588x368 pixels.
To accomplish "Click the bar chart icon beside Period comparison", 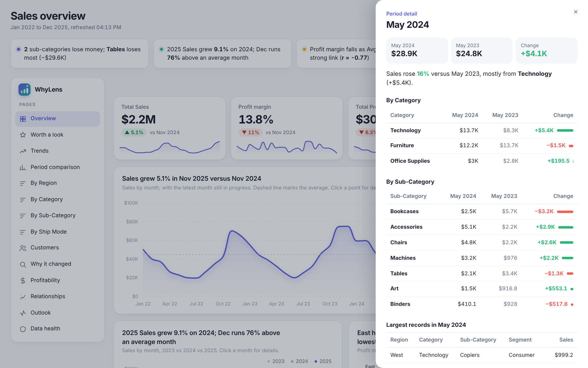I will [23, 167].
